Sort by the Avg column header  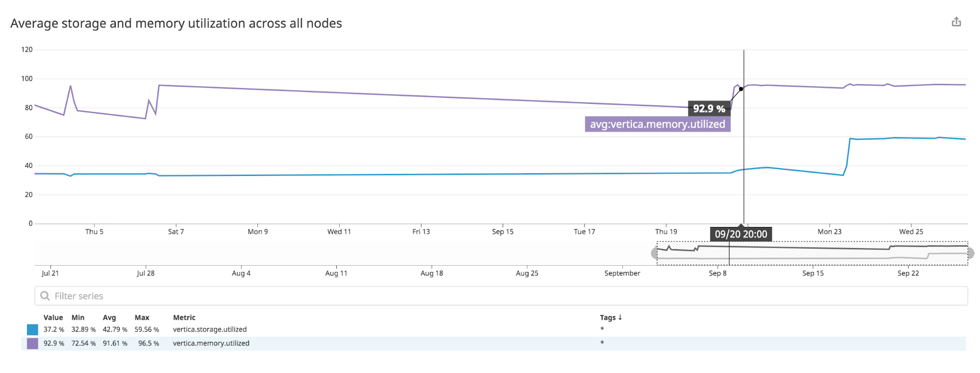pos(109,318)
